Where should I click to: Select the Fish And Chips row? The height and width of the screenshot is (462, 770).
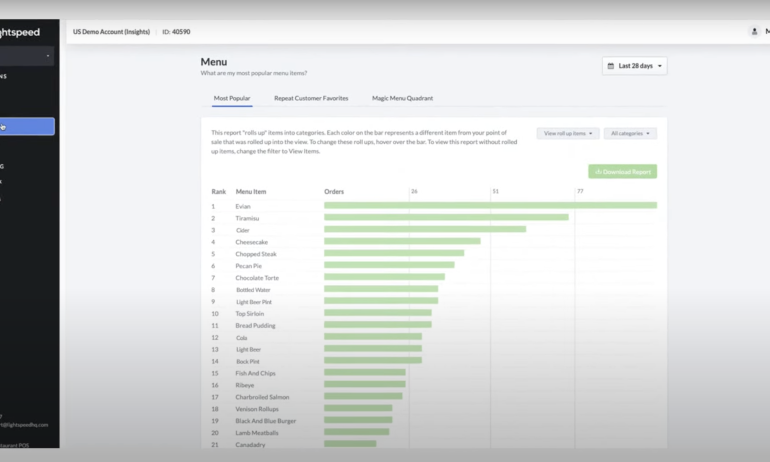pos(257,373)
